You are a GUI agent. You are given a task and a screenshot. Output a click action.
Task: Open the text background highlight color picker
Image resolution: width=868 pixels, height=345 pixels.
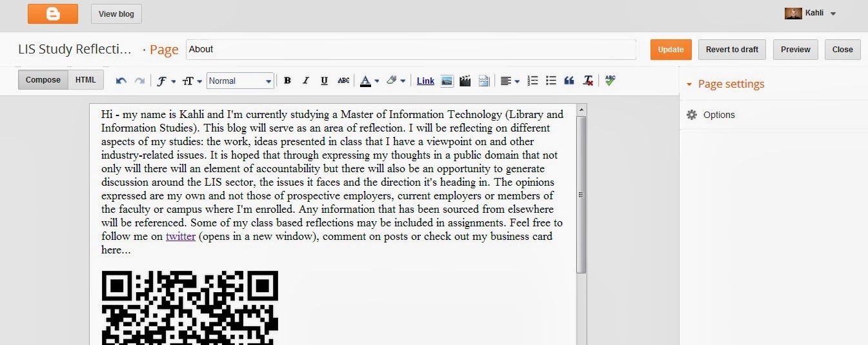[x=395, y=81]
